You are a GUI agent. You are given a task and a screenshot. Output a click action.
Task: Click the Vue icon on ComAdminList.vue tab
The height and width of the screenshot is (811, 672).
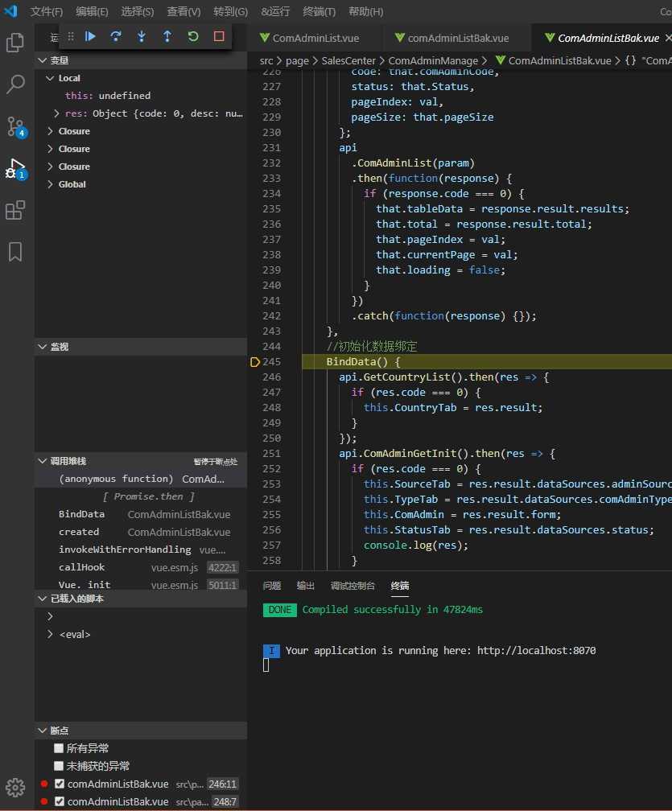[264, 38]
